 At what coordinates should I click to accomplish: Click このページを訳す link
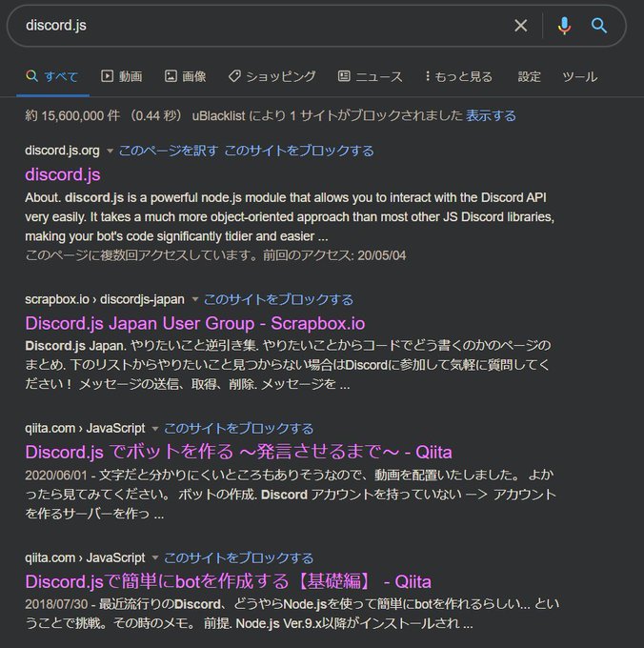168,151
